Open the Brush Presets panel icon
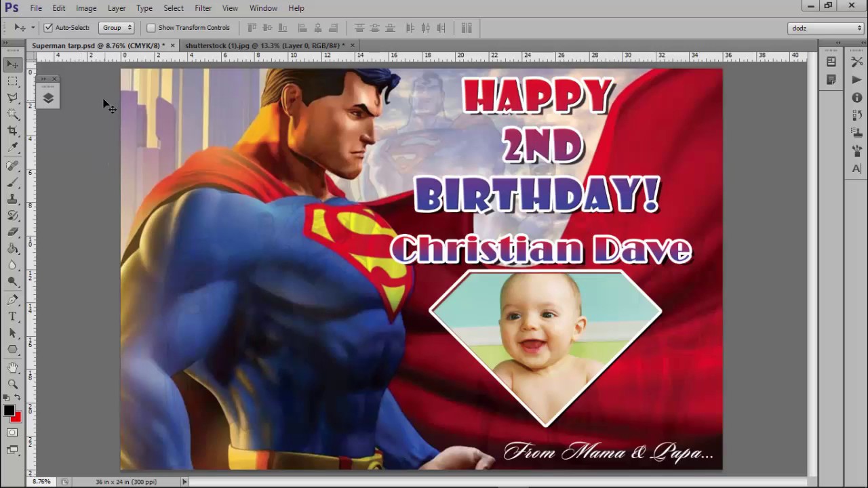Image resolution: width=868 pixels, height=488 pixels. 856,150
